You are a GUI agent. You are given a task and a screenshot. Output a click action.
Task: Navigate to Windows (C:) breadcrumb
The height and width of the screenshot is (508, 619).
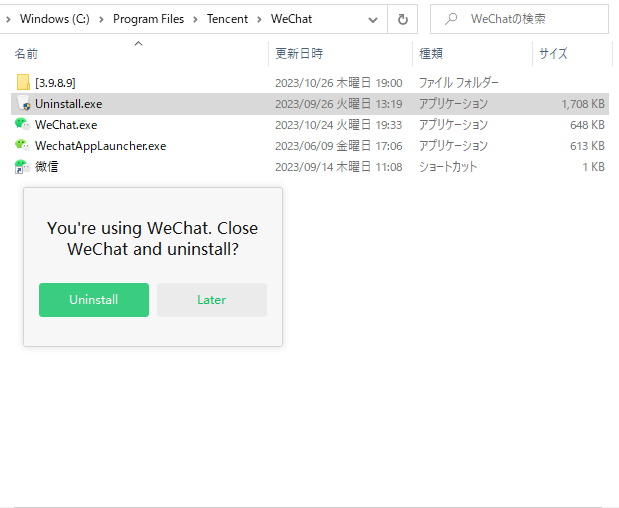point(55,19)
